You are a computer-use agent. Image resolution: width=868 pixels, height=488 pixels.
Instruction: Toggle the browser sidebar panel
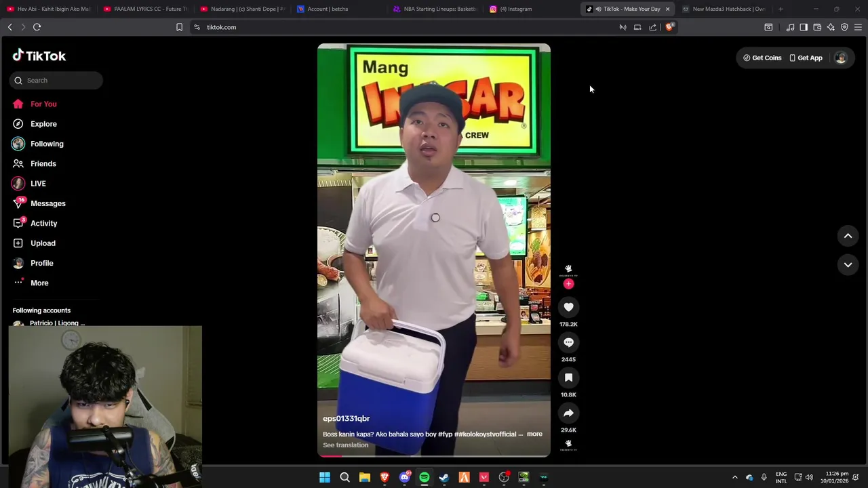pos(804,27)
